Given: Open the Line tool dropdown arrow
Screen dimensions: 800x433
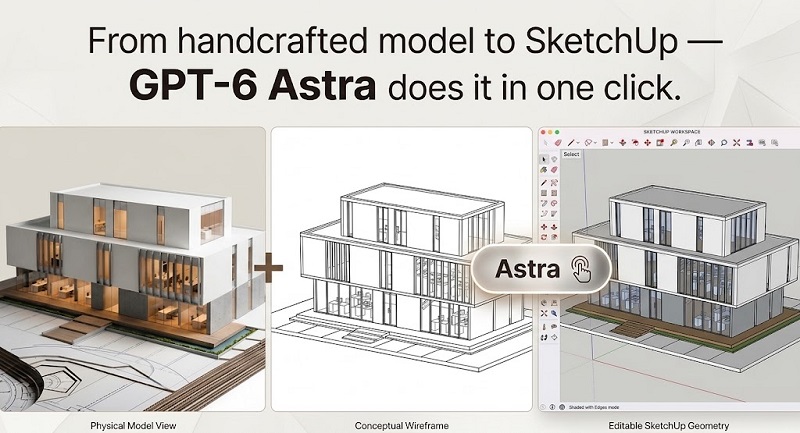Looking at the screenshot, I should tap(578, 143).
